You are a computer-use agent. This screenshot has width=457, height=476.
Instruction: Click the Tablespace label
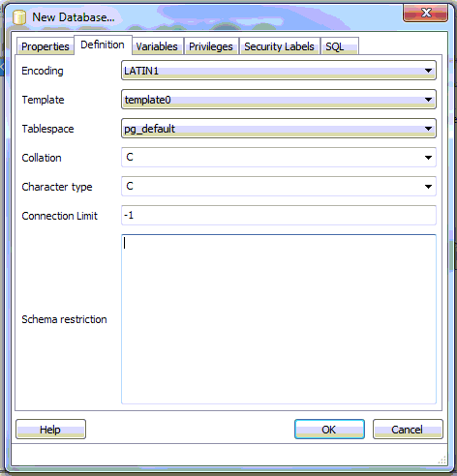47,129
